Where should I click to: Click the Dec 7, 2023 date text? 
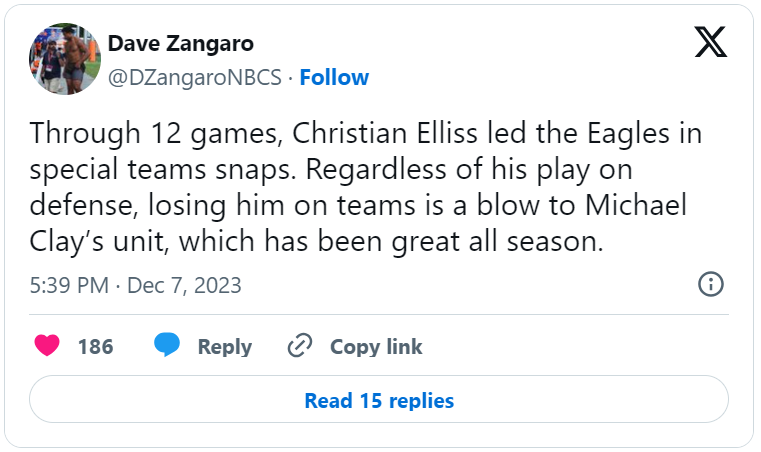pyautogui.click(x=185, y=286)
